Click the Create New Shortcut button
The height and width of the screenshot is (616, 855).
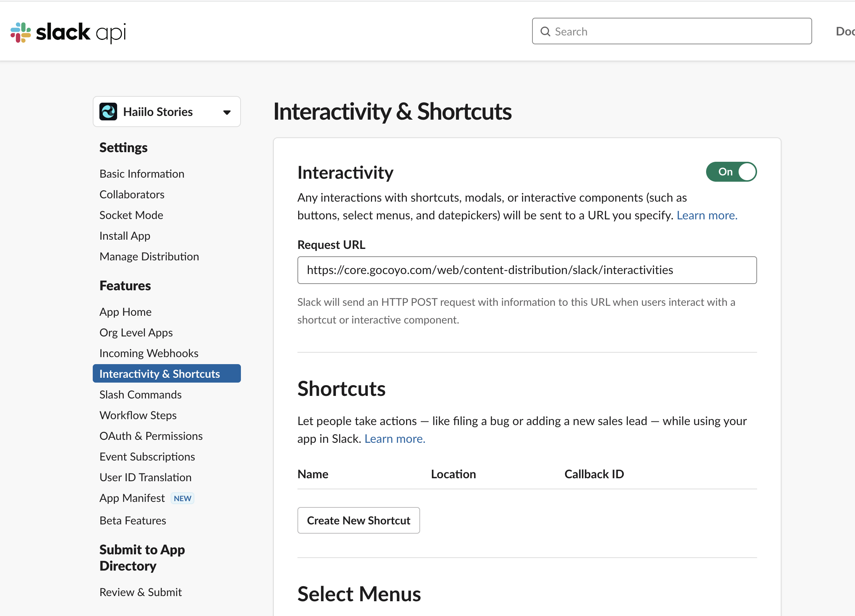(x=358, y=520)
